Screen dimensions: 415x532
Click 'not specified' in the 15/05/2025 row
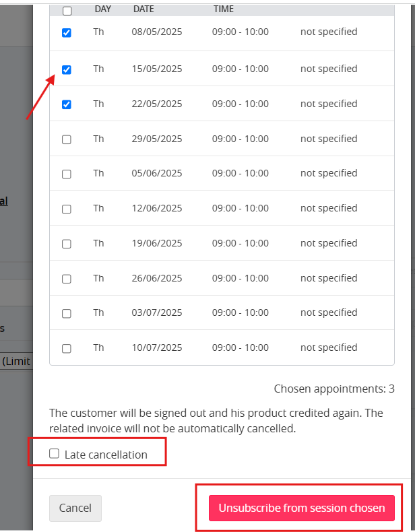click(x=329, y=69)
